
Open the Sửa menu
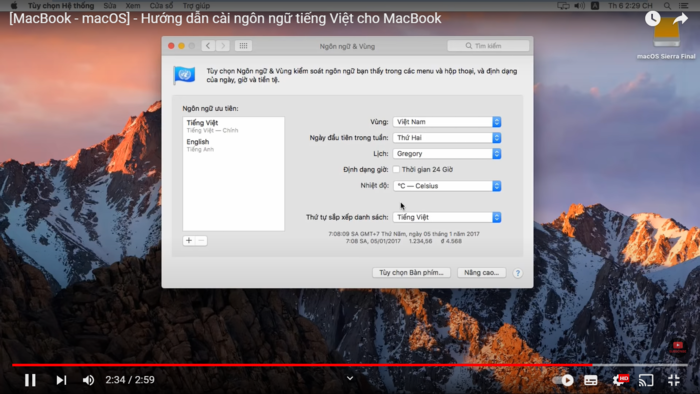click(110, 5)
